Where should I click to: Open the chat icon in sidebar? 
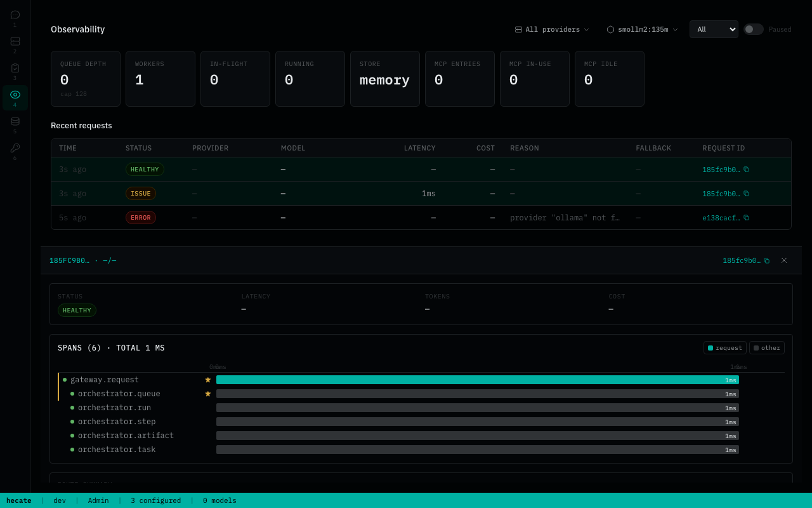(15, 15)
